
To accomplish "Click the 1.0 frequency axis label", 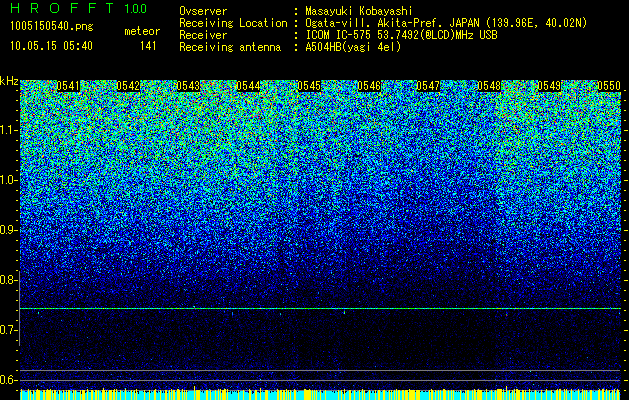I will [9, 180].
